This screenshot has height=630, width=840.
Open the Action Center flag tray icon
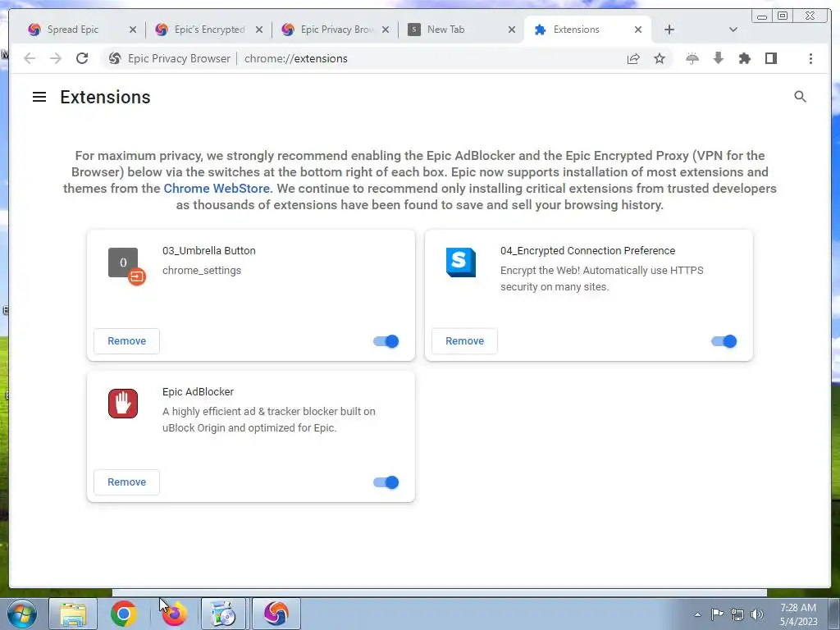(x=717, y=614)
